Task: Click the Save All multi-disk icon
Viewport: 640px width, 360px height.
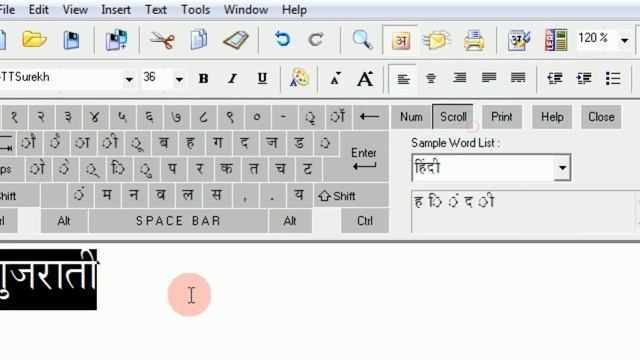Action: tap(116, 40)
